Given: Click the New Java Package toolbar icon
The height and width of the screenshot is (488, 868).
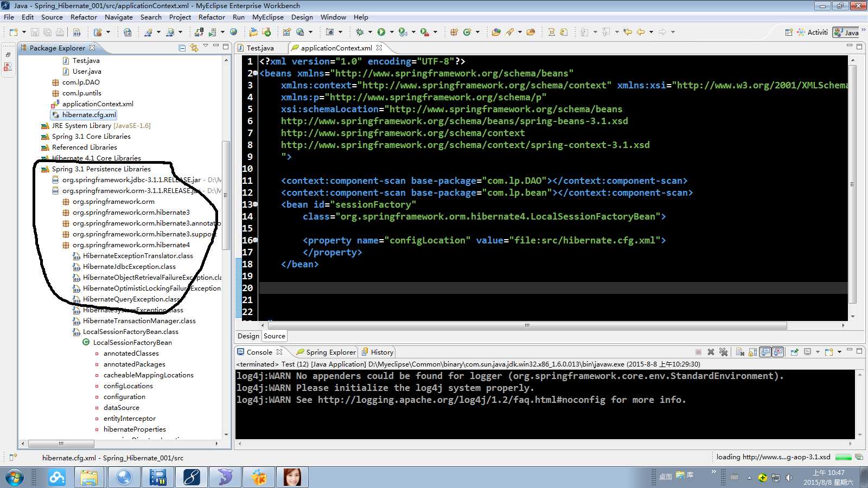Looking at the screenshot, I should pos(454,32).
